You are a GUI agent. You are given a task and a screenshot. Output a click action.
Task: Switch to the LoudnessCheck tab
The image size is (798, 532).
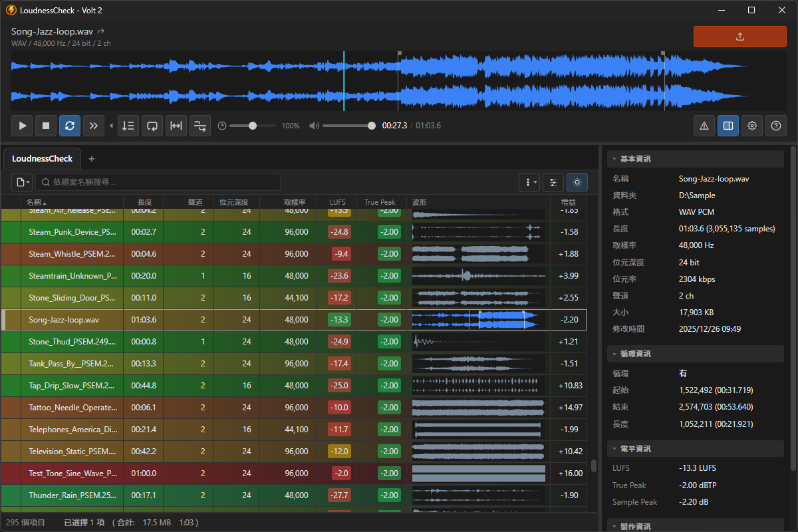tap(43, 159)
